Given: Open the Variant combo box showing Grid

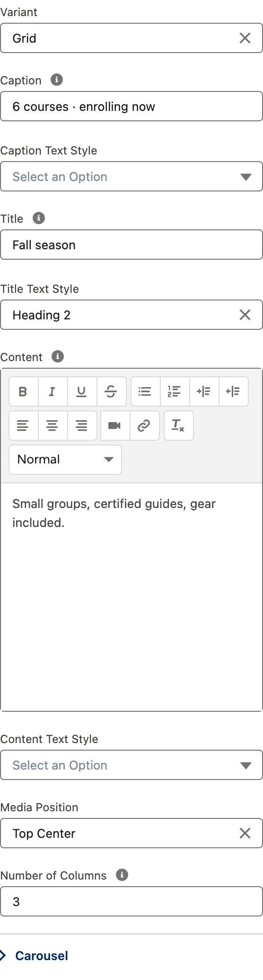Looking at the screenshot, I should 131,38.
